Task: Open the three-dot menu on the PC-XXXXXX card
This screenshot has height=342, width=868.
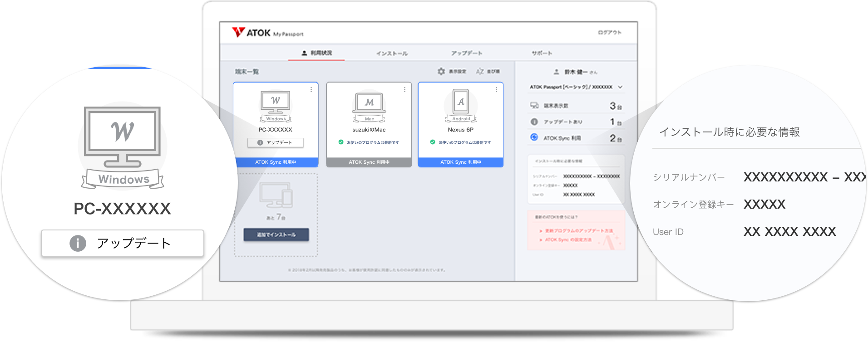Action: (311, 90)
